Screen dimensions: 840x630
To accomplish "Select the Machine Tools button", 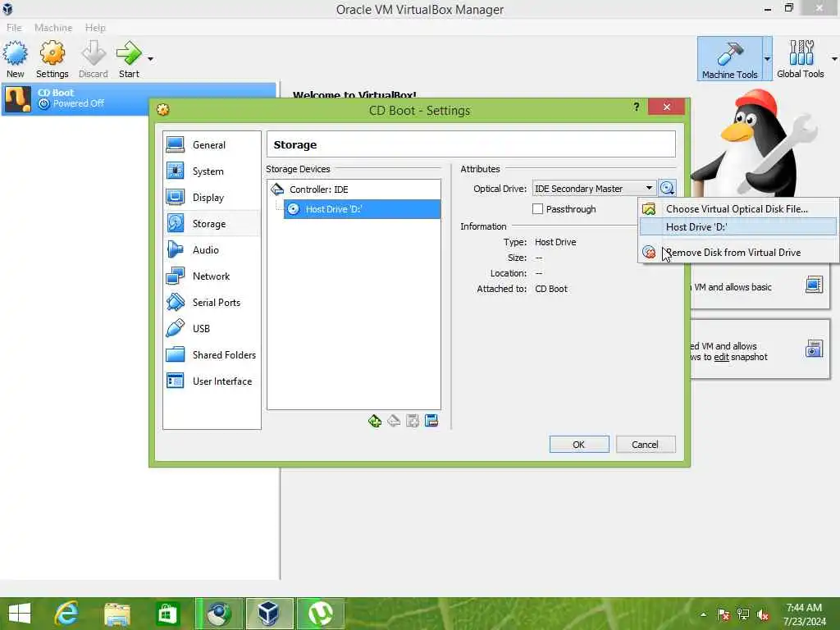I will click(729, 59).
